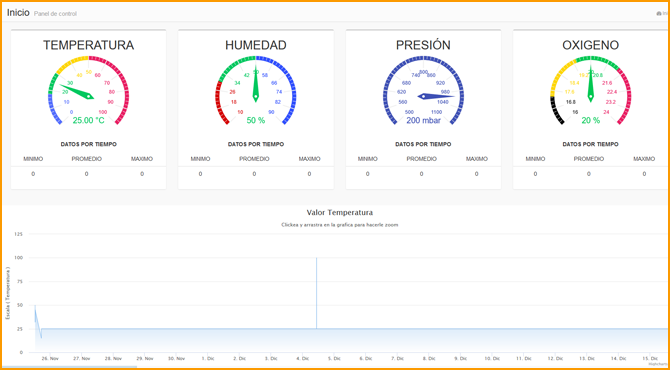Click the 50 % humidity reading
The height and width of the screenshot is (370, 670).
(256, 120)
